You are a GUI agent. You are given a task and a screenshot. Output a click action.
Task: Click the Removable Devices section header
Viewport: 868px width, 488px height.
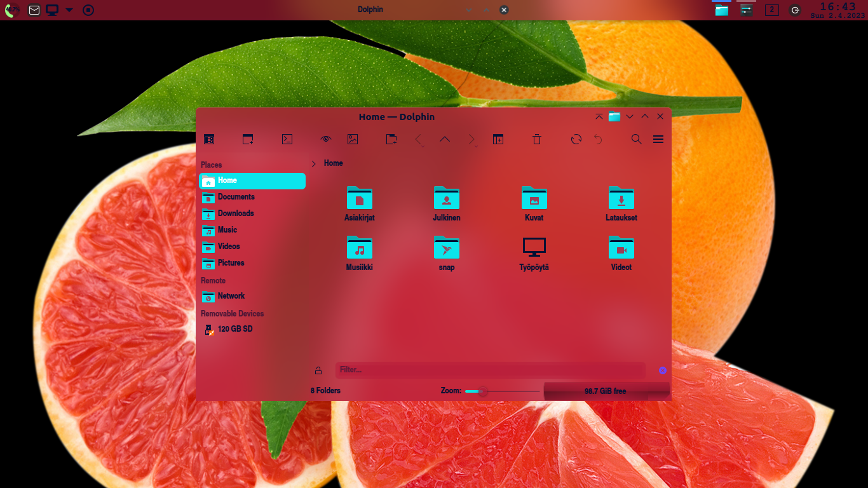click(233, 314)
